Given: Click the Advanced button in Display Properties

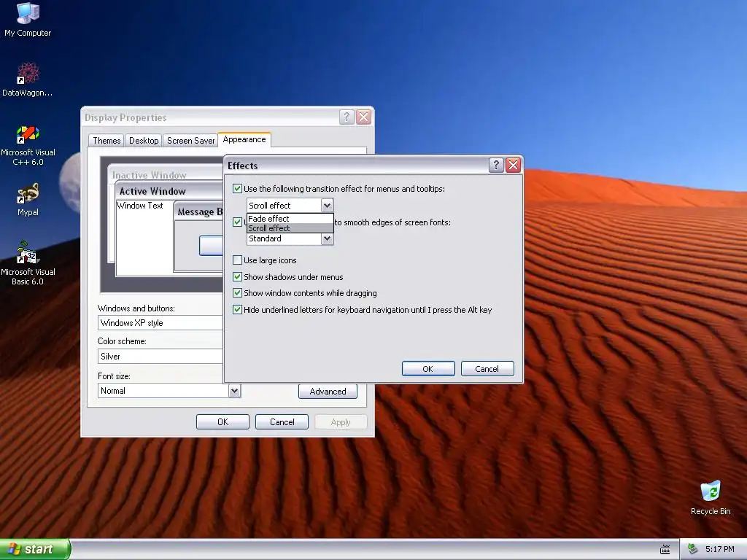Looking at the screenshot, I should (328, 392).
